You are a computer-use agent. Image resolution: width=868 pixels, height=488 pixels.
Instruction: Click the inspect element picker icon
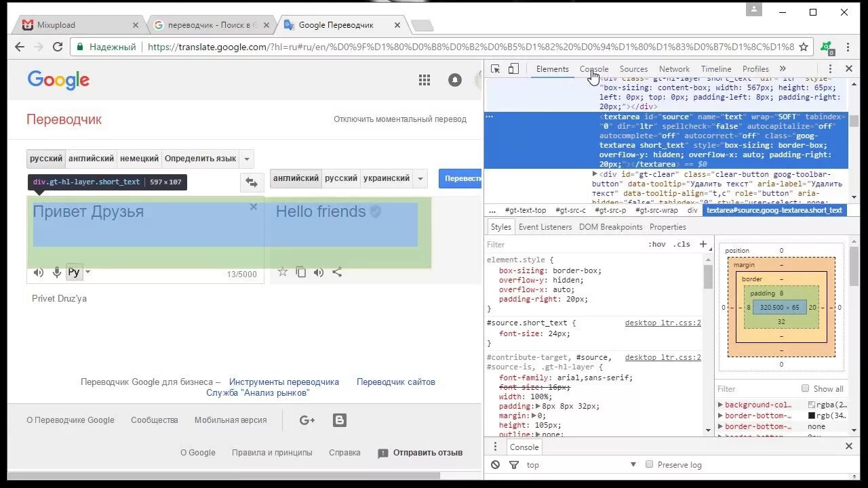[496, 68]
